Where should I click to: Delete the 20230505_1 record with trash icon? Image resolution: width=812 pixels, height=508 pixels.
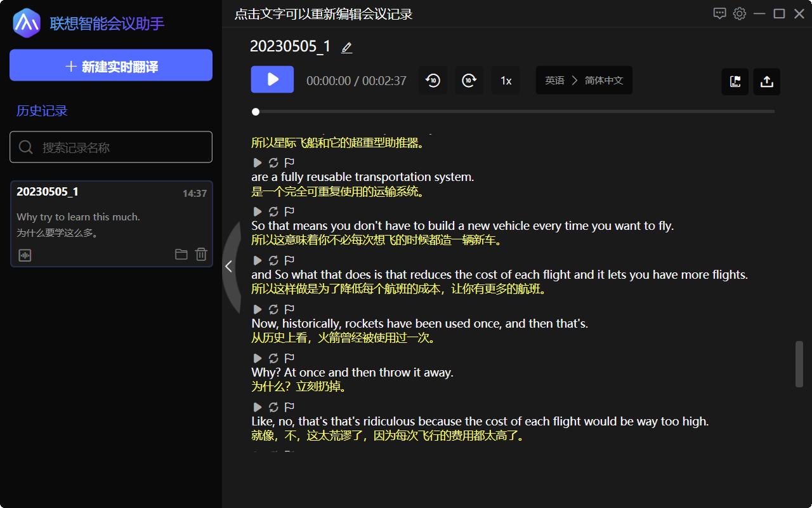(201, 255)
